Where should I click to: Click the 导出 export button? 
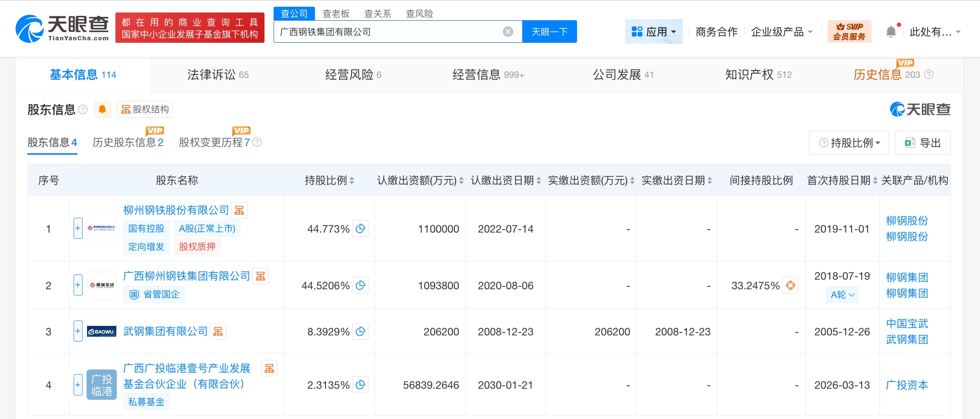(922, 143)
